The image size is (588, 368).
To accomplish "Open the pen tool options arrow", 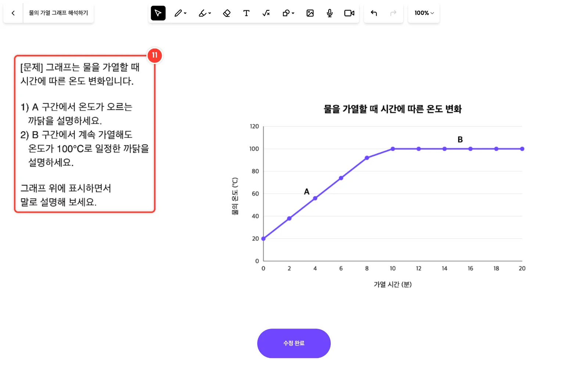I will pos(185,13).
